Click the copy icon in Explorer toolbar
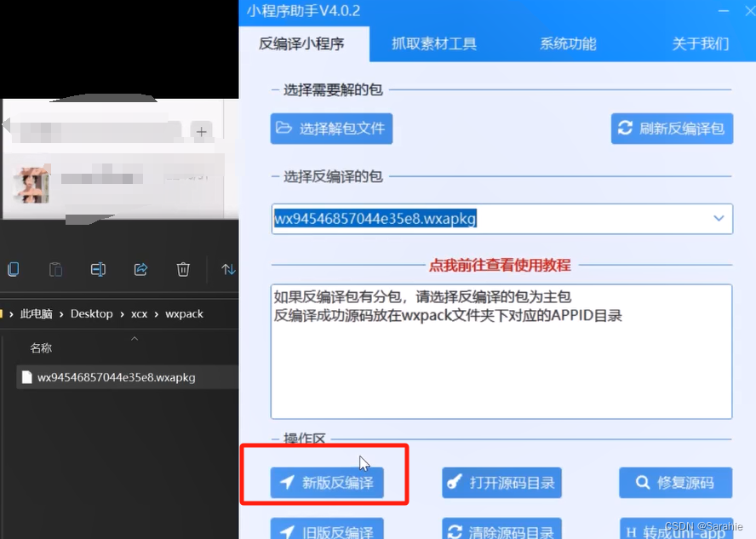This screenshot has width=756, height=539. pos(14,269)
